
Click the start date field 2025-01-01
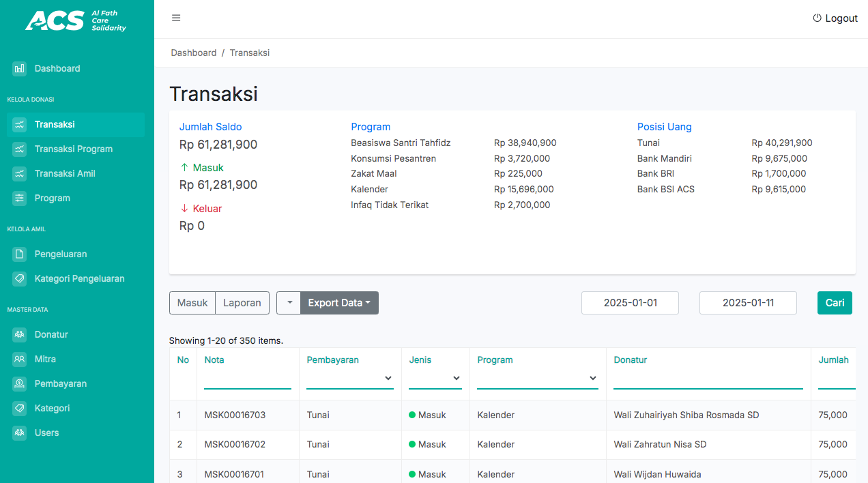pos(630,303)
